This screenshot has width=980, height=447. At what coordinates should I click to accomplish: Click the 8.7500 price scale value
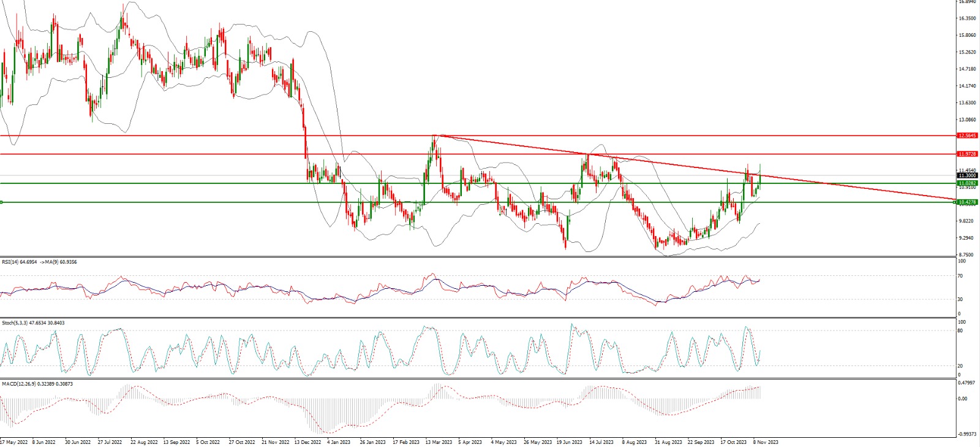965,254
